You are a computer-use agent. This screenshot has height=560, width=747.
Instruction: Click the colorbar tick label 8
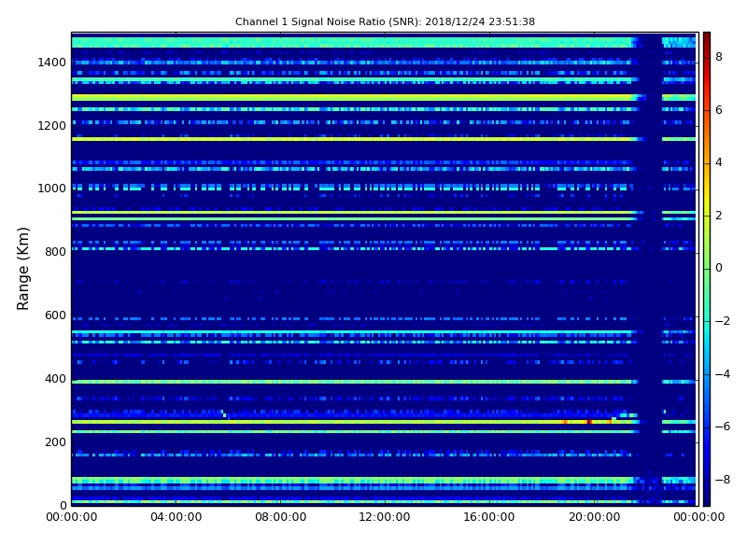[719, 57]
